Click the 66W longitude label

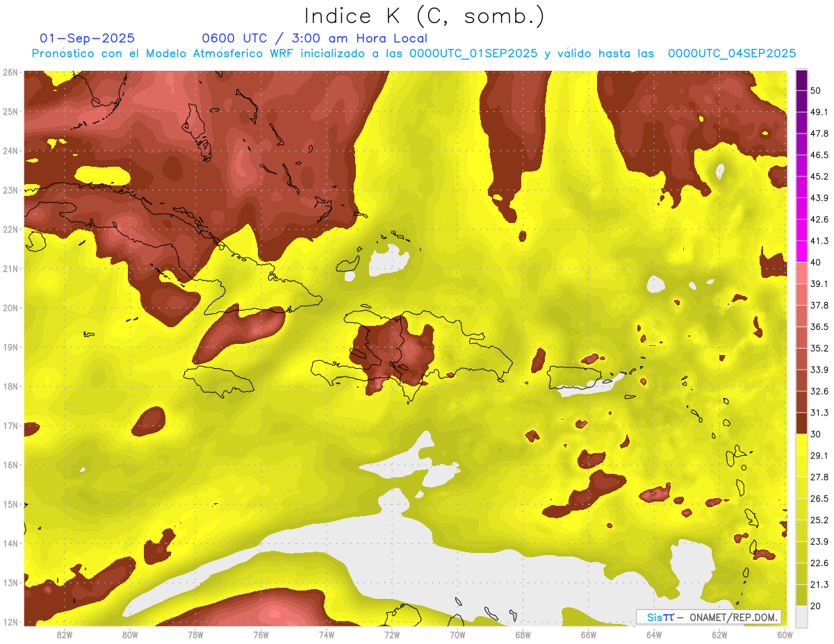(x=589, y=634)
